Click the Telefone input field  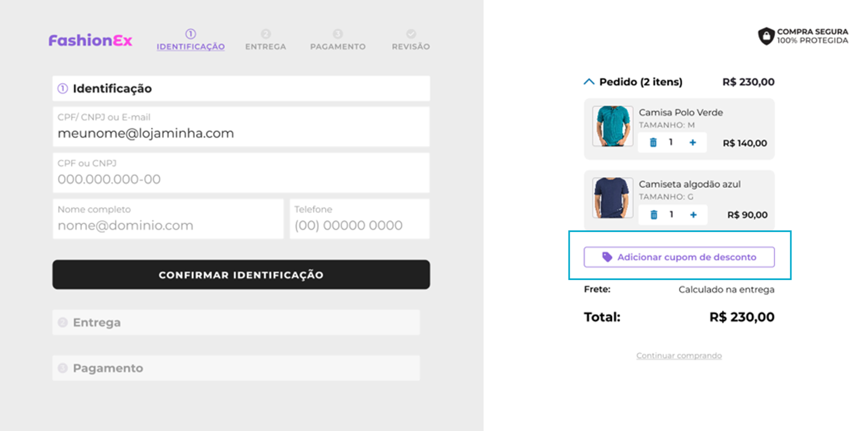click(x=359, y=219)
